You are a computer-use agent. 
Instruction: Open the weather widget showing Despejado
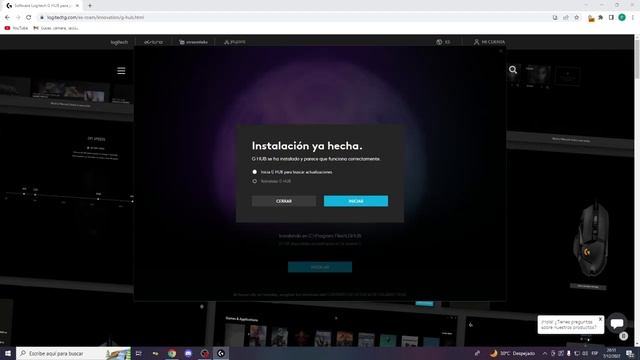tap(513, 353)
